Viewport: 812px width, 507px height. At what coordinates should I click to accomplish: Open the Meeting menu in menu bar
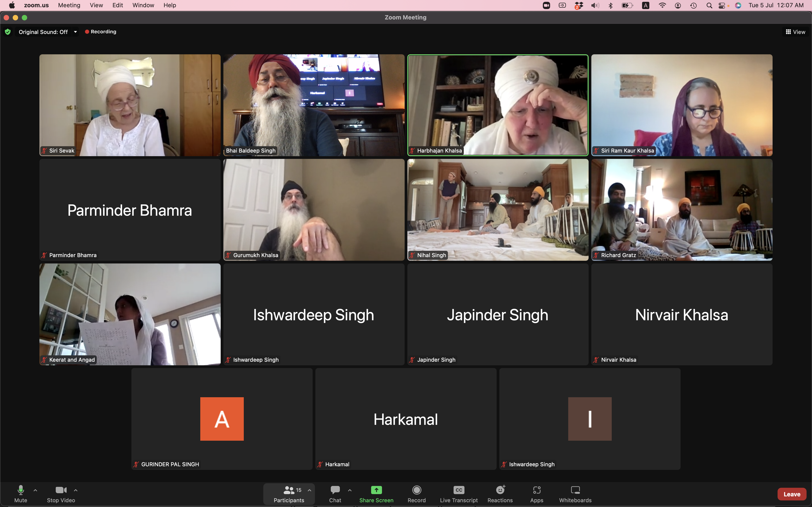(x=69, y=5)
